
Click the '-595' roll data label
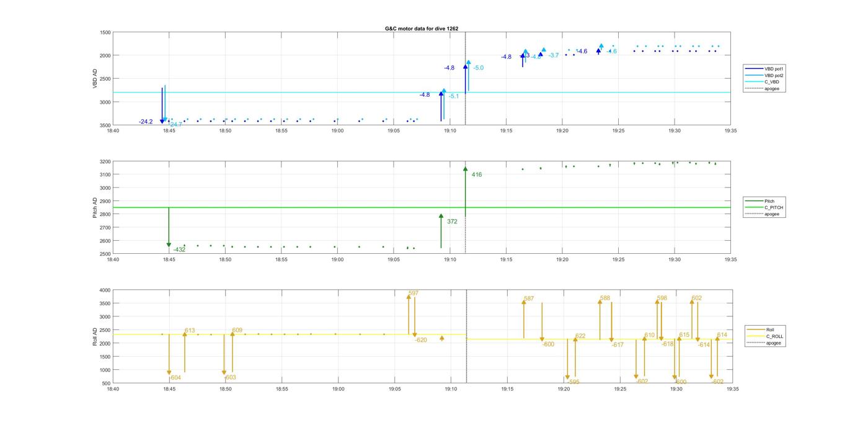click(x=573, y=382)
